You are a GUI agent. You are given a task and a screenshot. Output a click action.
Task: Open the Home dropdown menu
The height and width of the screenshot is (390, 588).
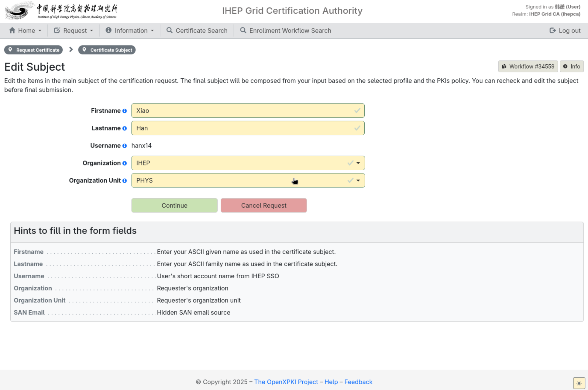(25, 31)
